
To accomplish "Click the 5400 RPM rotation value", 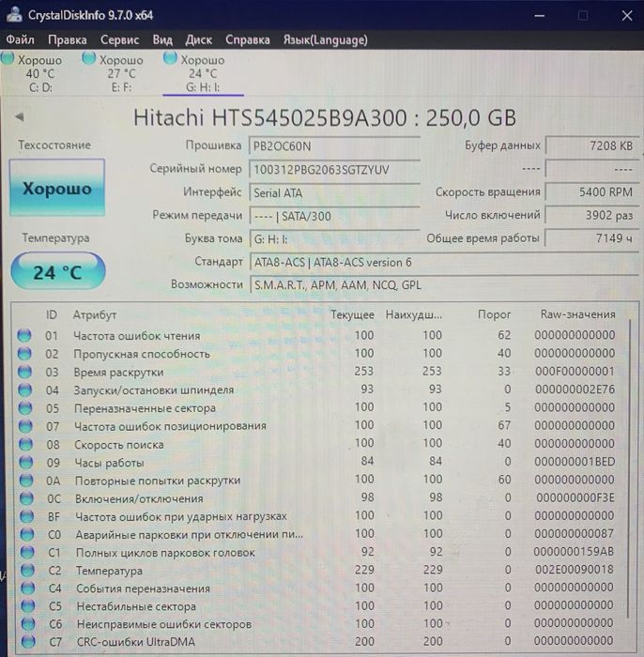I will tap(592, 191).
